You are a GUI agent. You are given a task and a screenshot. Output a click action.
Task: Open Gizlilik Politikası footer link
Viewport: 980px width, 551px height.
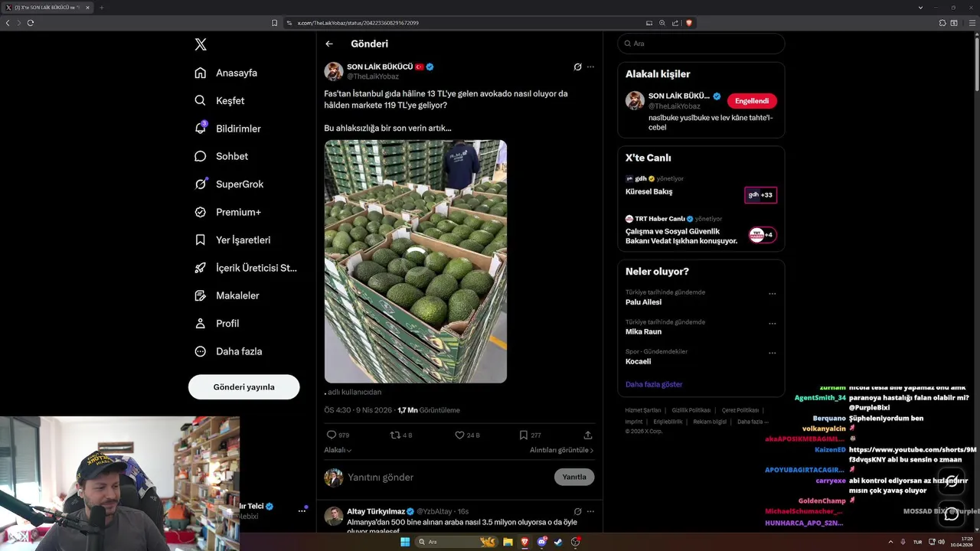click(x=691, y=410)
